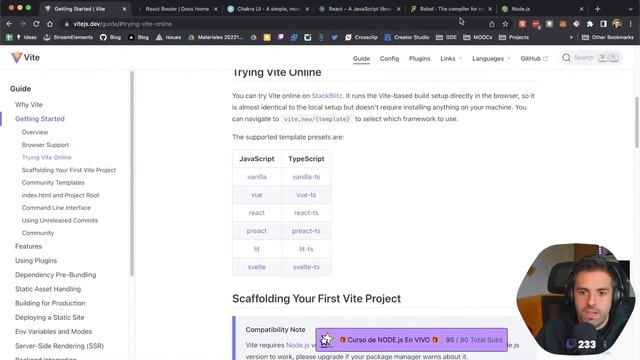
Task: Open Command Line Interface section
Action: tap(56, 207)
